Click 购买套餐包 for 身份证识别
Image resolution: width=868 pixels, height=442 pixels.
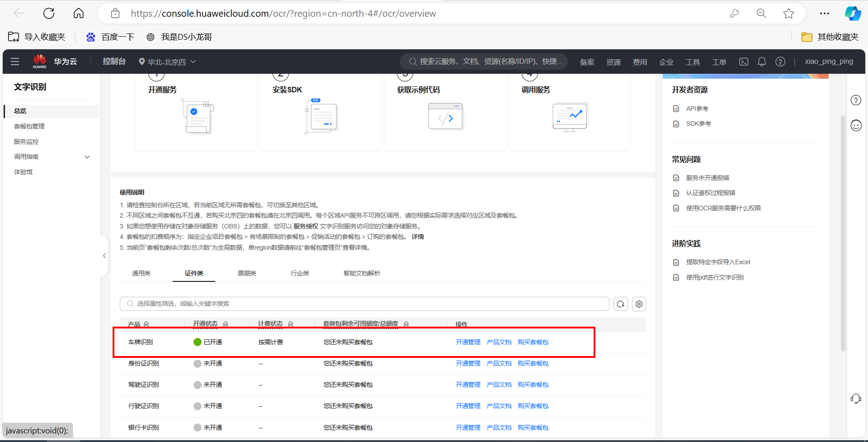(x=533, y=363)
